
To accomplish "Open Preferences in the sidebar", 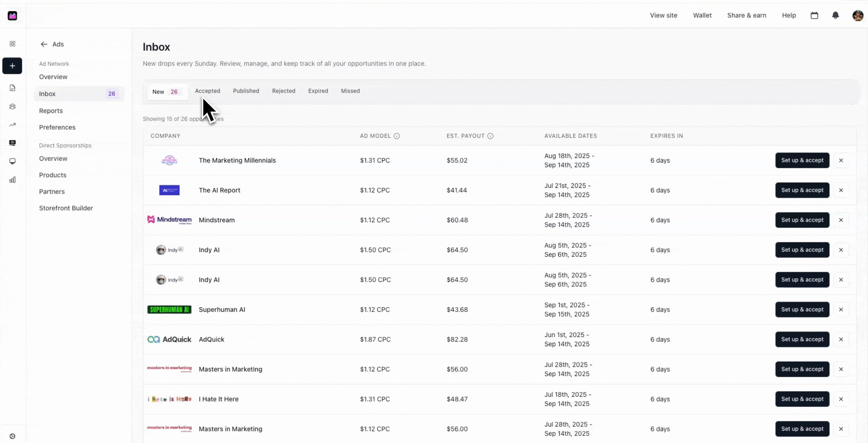I will (x=57, y=128).
